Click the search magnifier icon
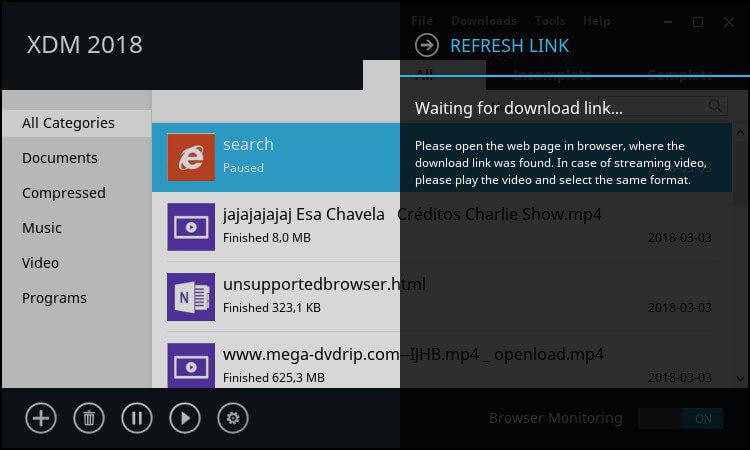The height and width of the screenshot is (450, 750). [715, 106]
